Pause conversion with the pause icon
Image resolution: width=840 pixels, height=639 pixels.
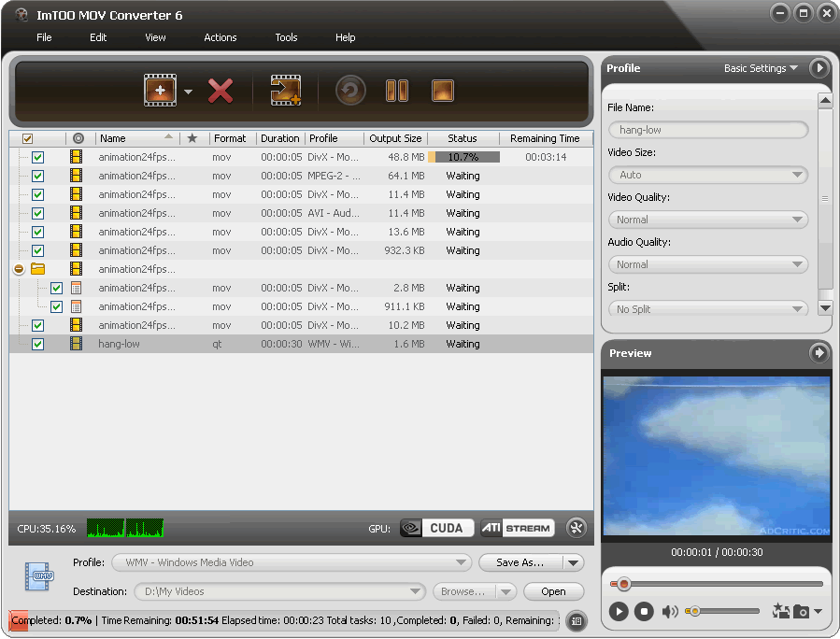pyautogui.click(x=397, y=91)
